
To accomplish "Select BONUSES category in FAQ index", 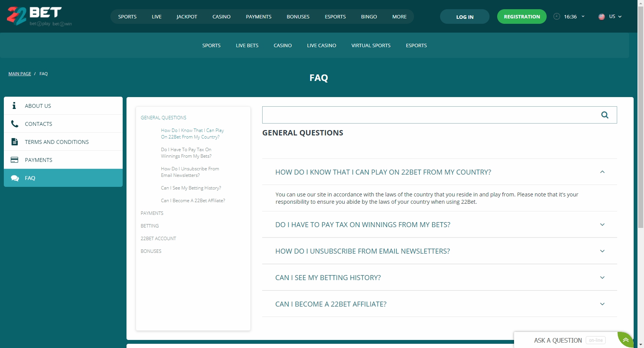I will tap(151, 251).
